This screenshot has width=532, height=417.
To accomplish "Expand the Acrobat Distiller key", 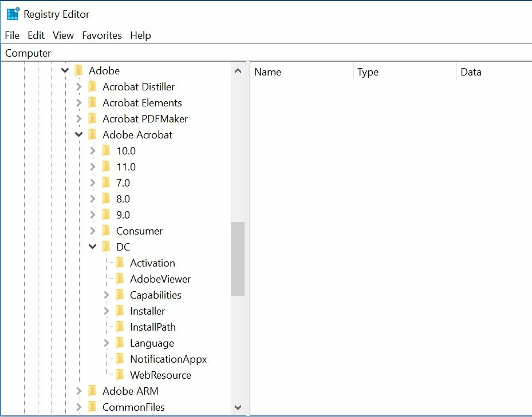I will pyautogui.click(x=78, y=87).
